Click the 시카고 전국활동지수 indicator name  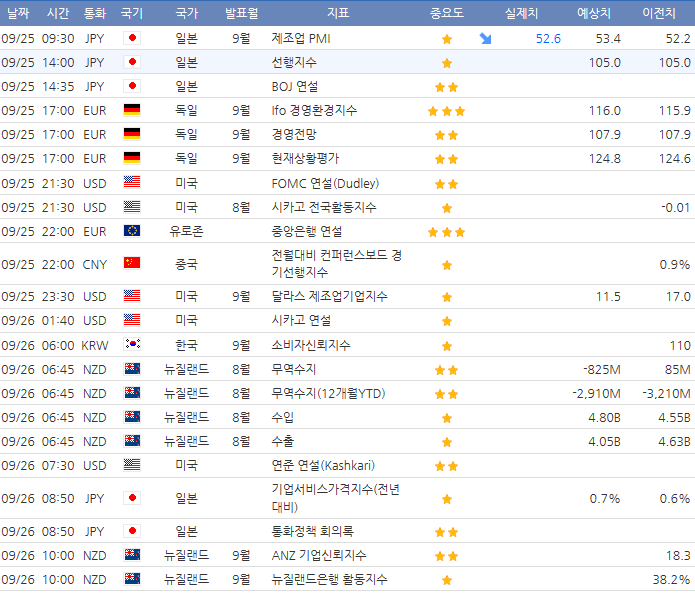[x=324, y=207]
